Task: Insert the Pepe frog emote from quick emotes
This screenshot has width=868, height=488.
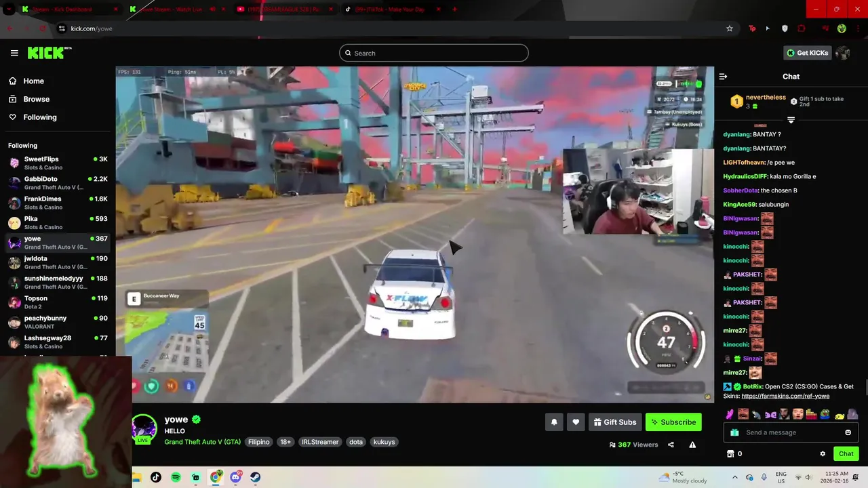Action: point(825,413)
